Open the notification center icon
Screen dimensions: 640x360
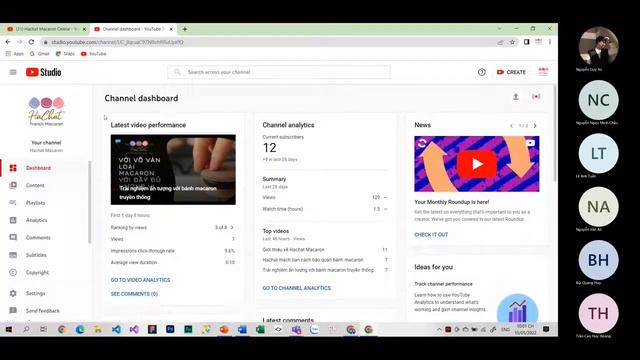546,329
